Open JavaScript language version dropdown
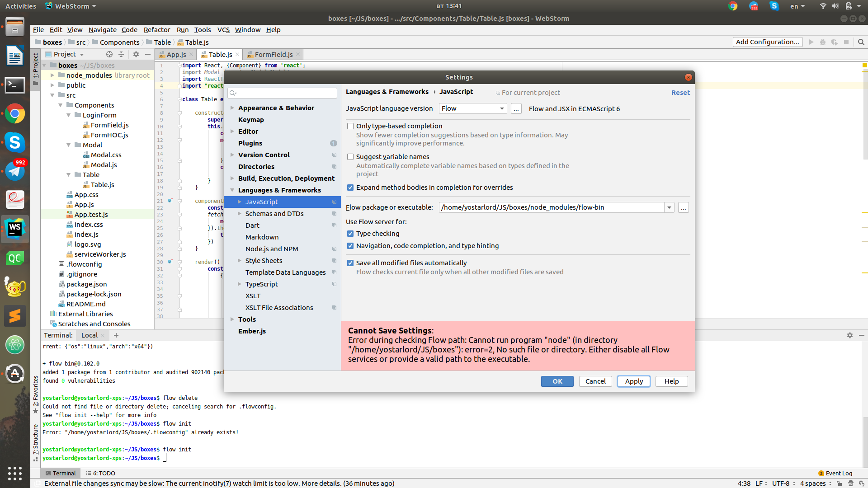The image size is (868, 488). (x=473, y=108)
